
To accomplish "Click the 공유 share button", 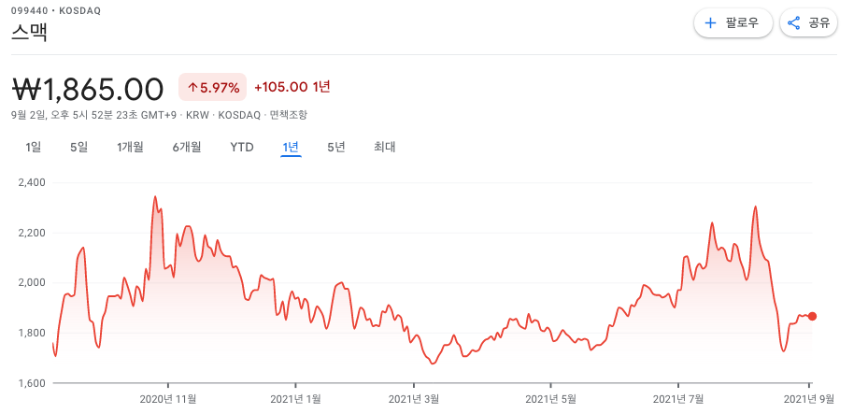I will click(x=808, y=22).
